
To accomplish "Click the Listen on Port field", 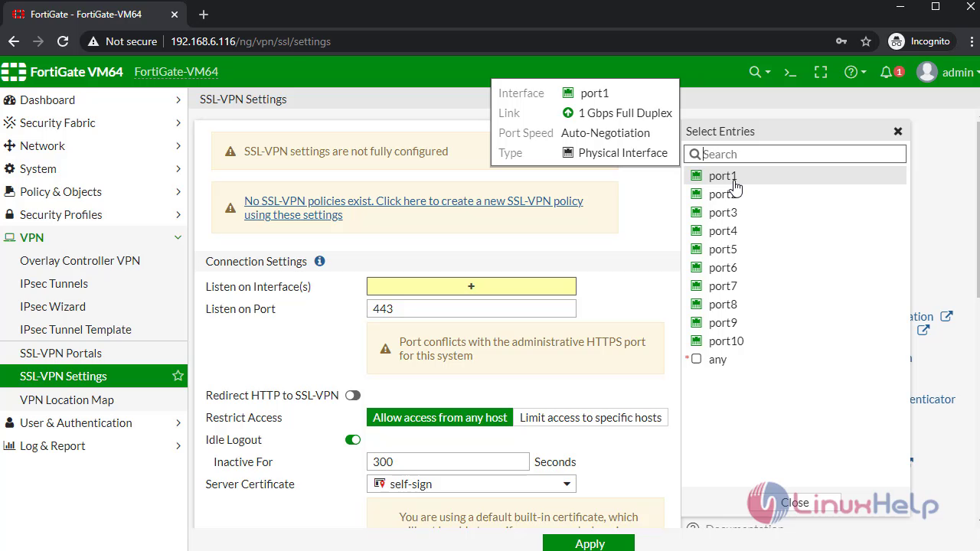I will point(472,309).
